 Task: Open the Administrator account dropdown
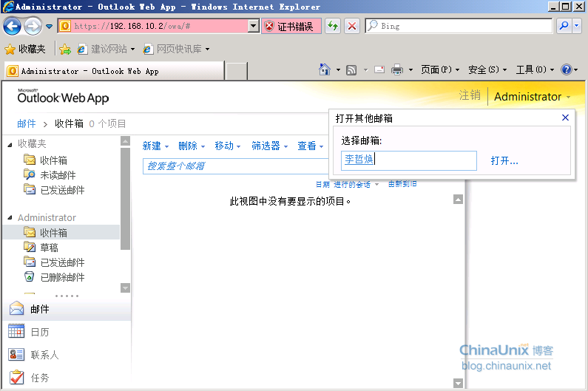coord(532,97)
